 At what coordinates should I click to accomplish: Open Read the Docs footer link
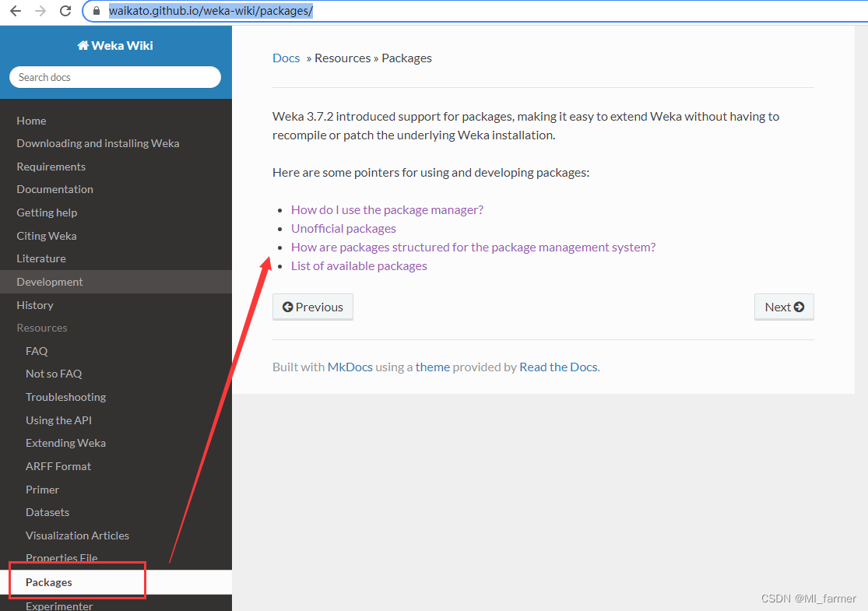coord(558,367)
